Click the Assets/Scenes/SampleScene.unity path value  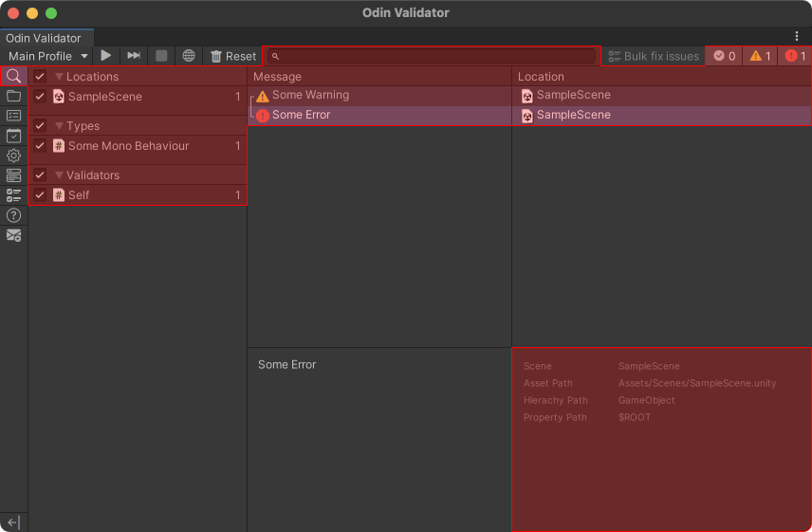click(x=697, y=383)
